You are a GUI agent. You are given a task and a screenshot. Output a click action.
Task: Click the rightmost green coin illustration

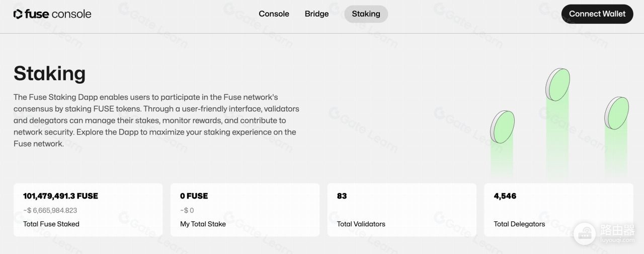(616, 113)
